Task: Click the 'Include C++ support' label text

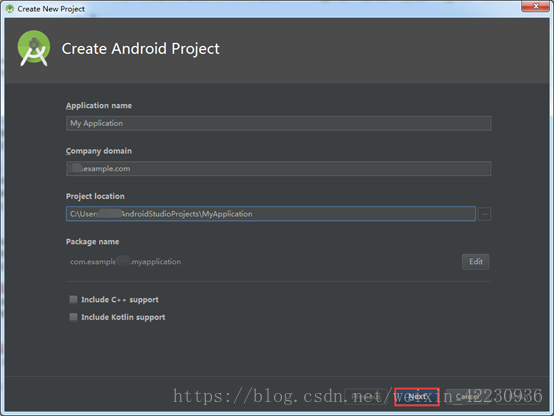Action: [x=120, y=300]
